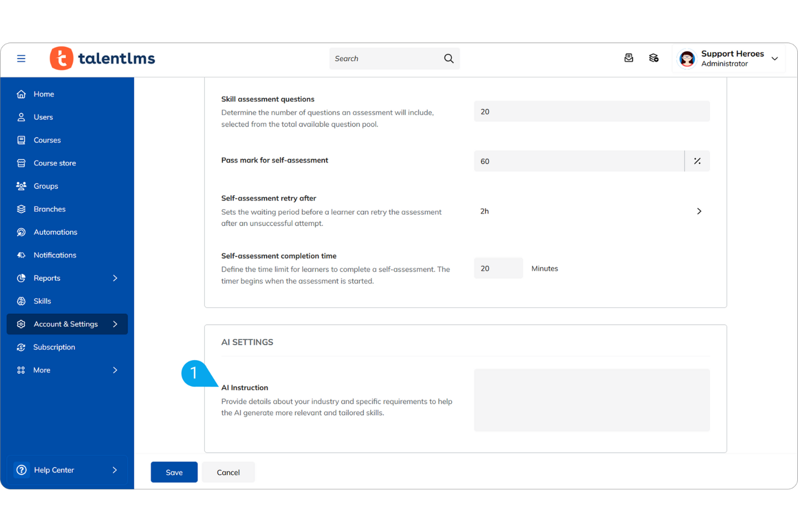This screenshot has height=532, width=798.
Task: Click the Notifications bell icon
Action: coord(21,255)
